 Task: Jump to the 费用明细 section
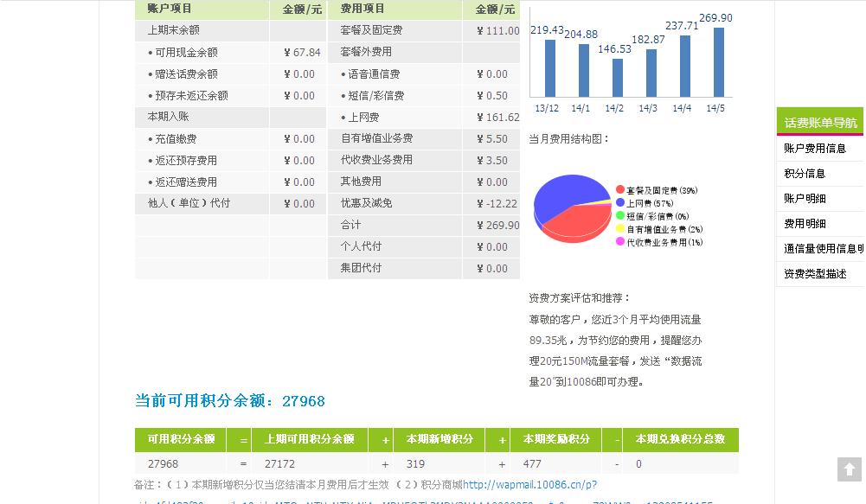[x=805, y=224]
